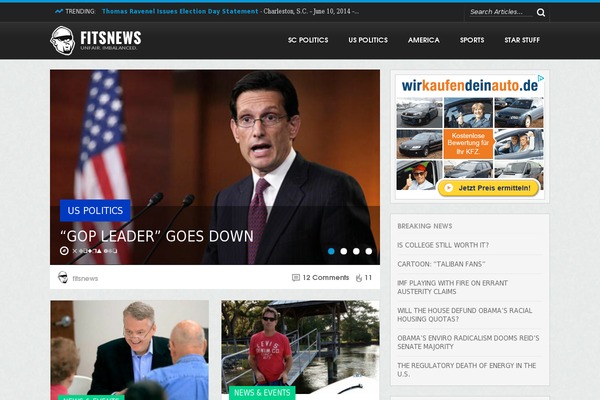Open House Defund Obama's Housing Quotas link
Image resolution: width=600 pixels, height=400 pixels.
[x=465, y=315]
